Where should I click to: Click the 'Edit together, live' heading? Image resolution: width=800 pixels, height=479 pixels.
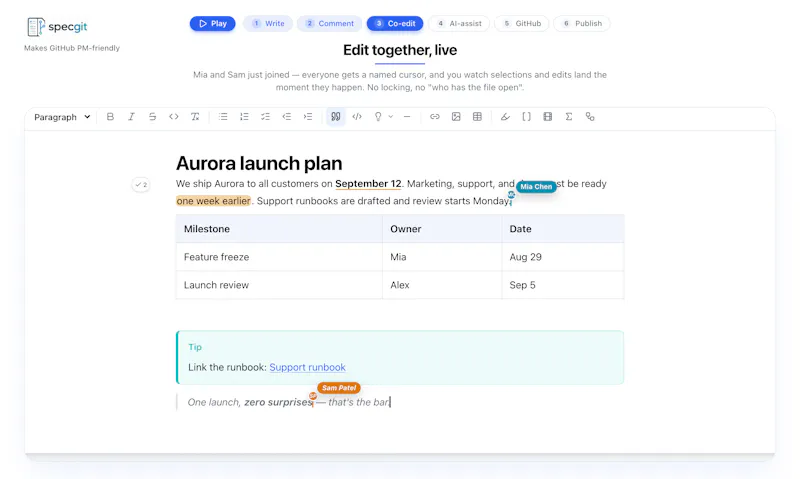pos(400,50)
